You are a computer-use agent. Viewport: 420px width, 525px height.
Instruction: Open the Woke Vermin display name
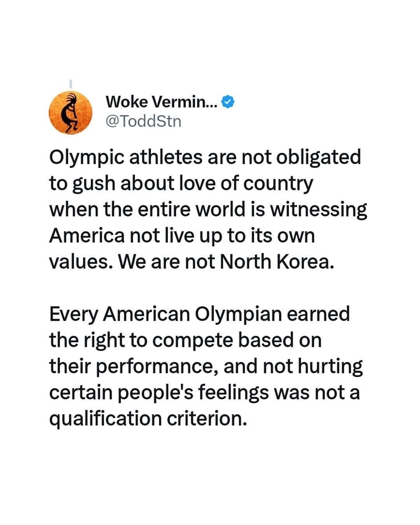pyautogui.click(x=162, y=102)
